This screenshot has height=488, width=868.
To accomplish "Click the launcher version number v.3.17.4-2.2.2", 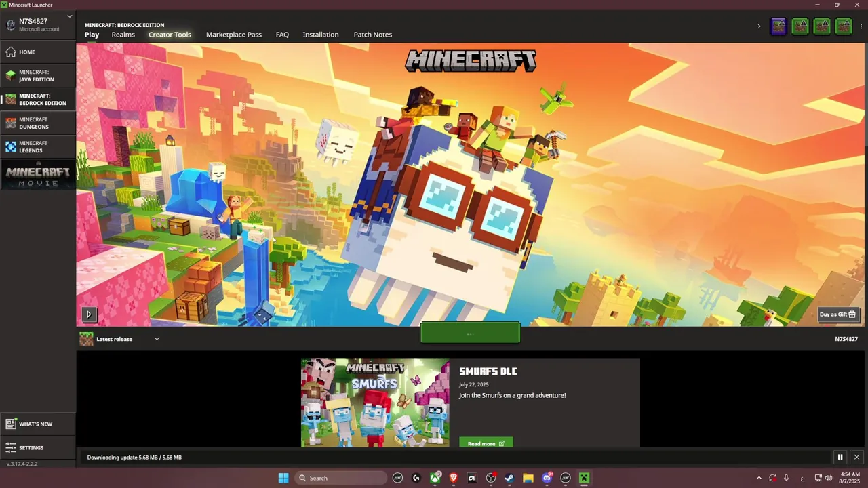I will point(22,464).
